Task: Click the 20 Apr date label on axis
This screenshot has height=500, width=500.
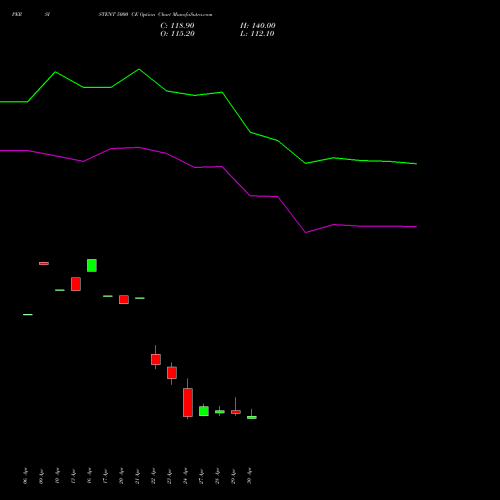Action: [121, 476]
